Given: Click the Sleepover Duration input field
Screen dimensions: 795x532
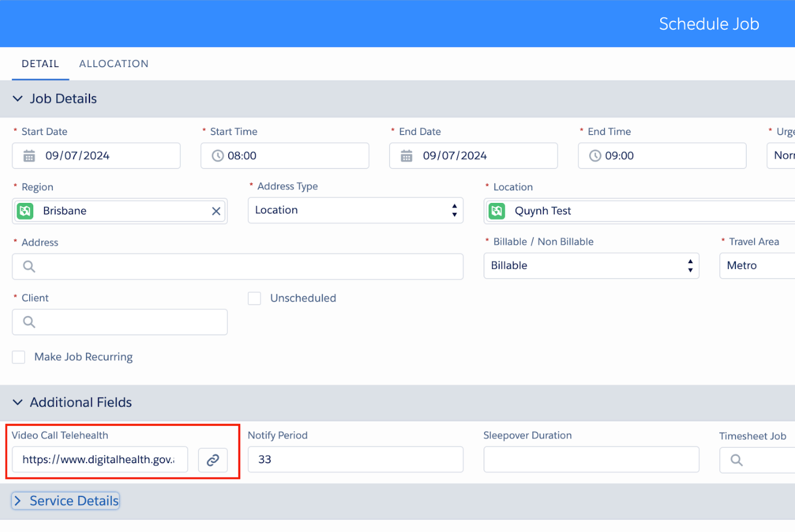Looking at the screenshot, I should pyautogui.click(x=591, y=460).
